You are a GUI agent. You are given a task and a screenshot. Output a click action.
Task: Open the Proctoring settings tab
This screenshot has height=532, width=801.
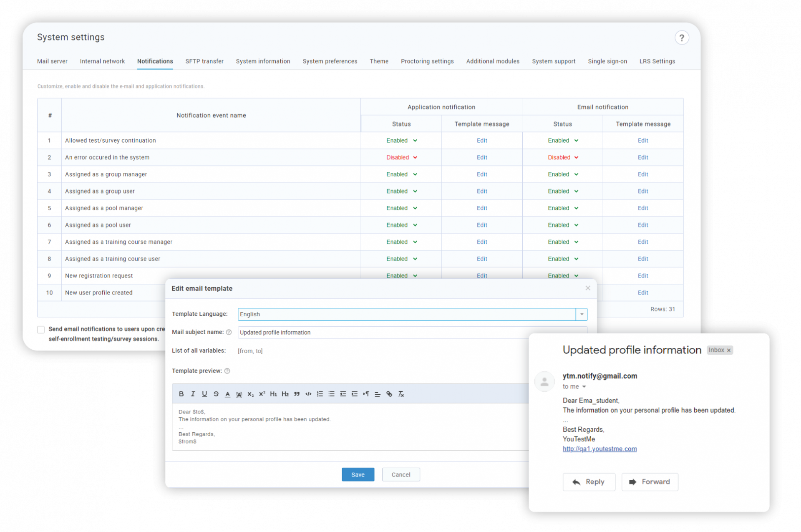[x=427, y=61]
